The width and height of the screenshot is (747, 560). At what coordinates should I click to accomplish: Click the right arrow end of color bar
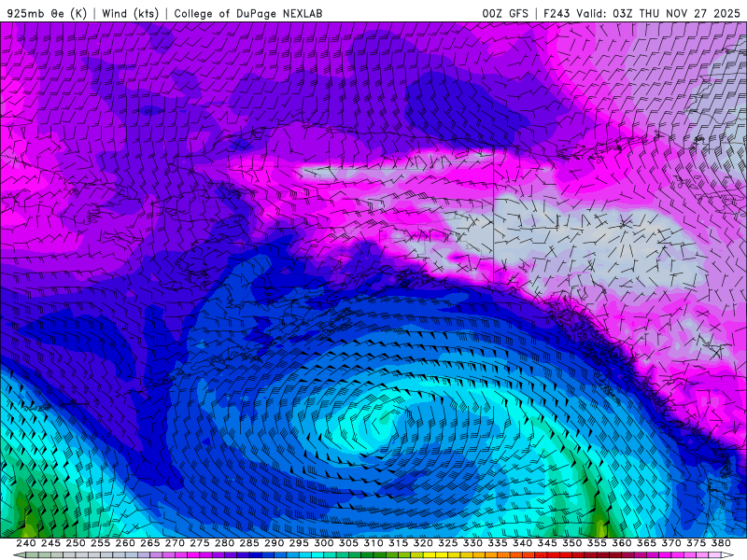728,555
